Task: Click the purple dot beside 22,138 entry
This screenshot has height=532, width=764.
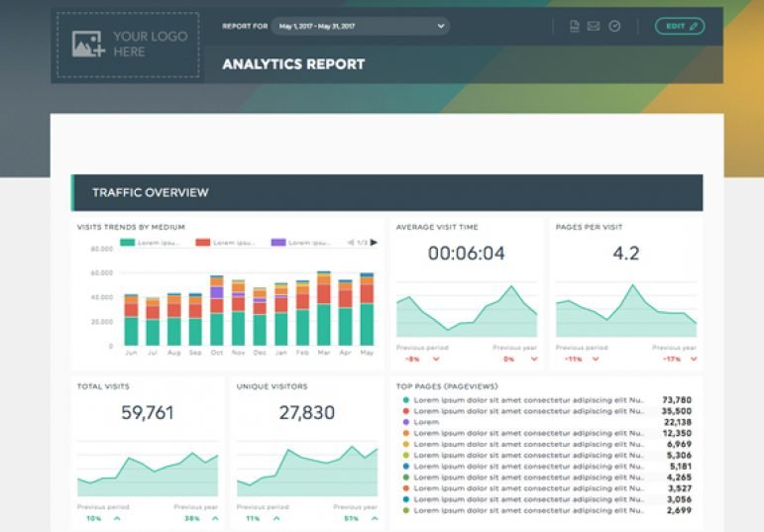Action: pyautogui.click(x=406, y=421)
